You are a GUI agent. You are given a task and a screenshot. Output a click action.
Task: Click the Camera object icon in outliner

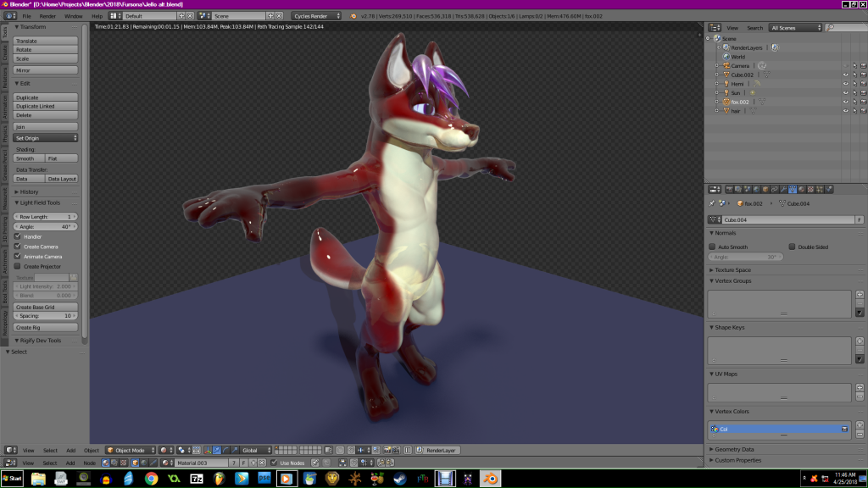(726, 65)
